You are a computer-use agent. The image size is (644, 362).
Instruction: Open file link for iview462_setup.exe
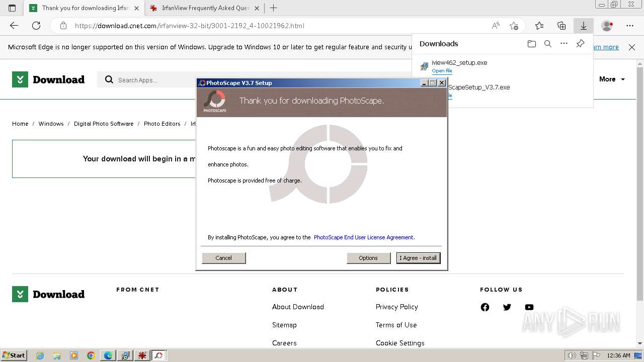(x=442, y=71)
